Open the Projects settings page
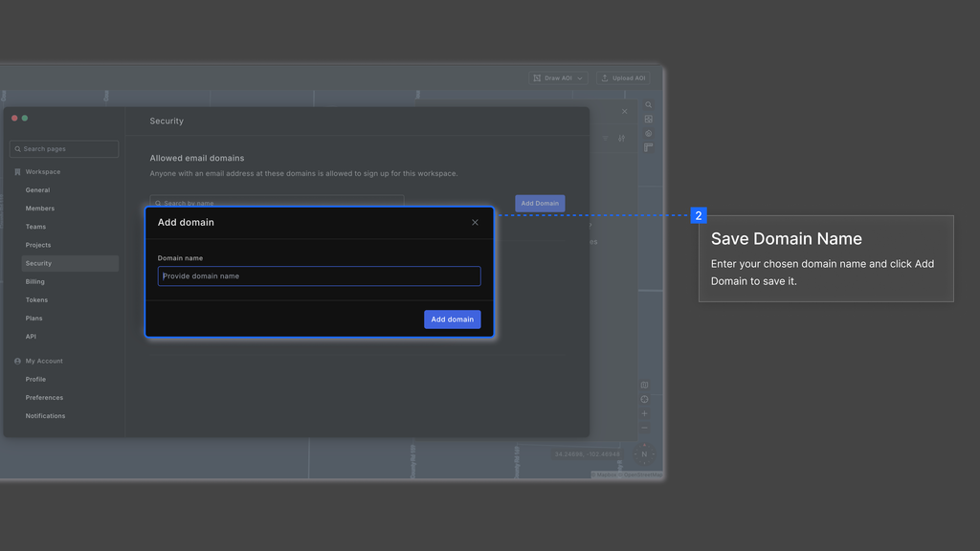 [38, 245]
